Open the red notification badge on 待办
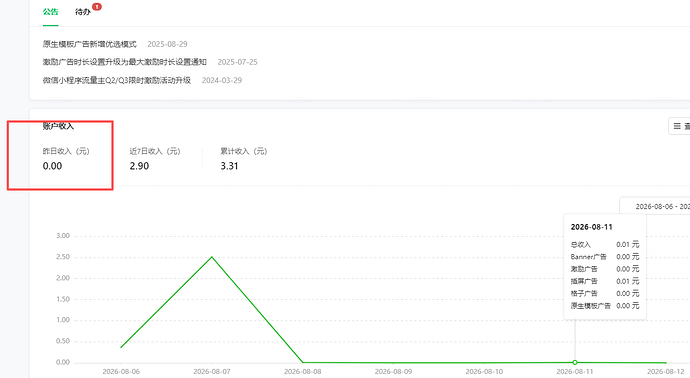 pyautogui.click(x=97, y=7)
